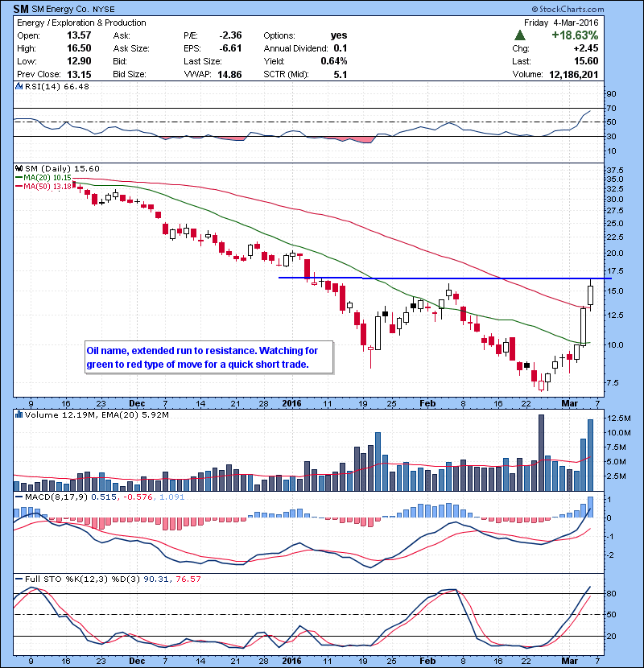Click the 37.5 price scale label

[614, 170]
